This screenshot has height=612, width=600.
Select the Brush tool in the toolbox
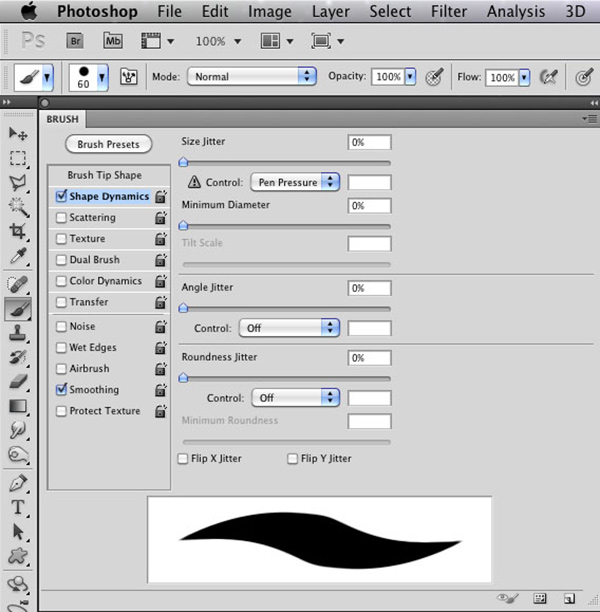point(18,310)
